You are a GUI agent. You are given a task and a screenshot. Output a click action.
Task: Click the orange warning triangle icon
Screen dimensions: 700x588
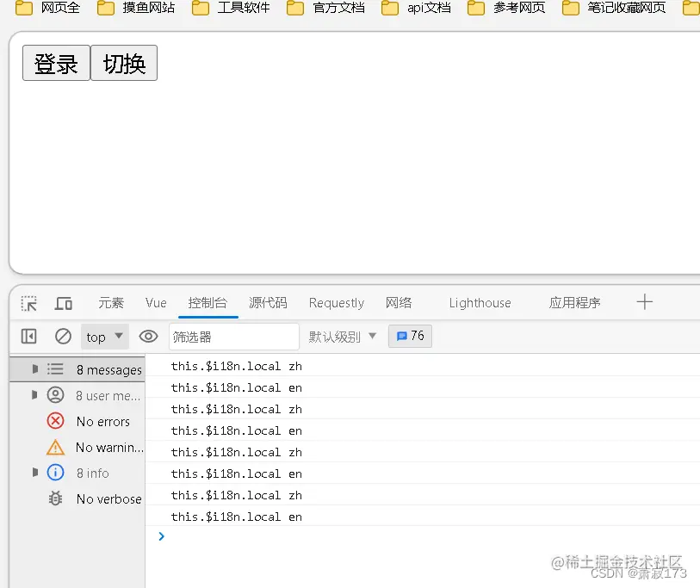pyautogui.click(x=55, y=447)
